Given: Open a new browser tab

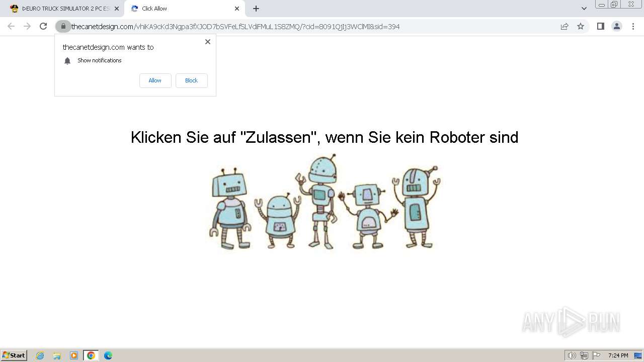Looking at the screenshot, I should point(256,9).
